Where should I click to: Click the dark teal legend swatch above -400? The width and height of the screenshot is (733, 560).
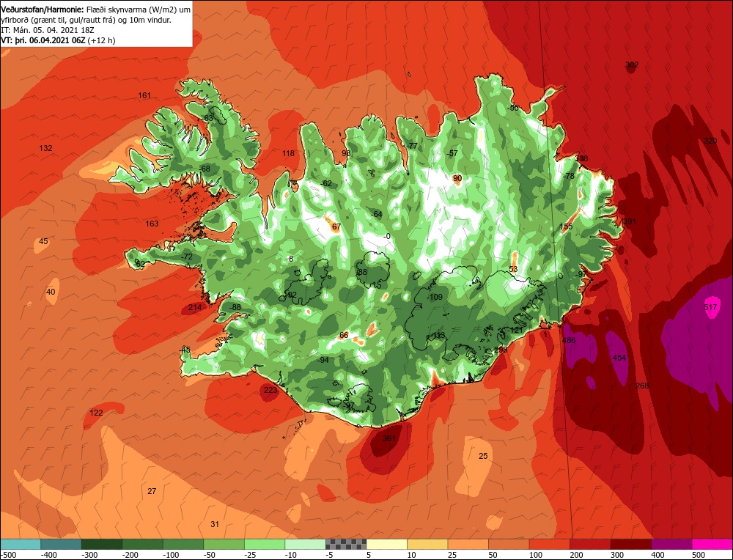point(62,544)
